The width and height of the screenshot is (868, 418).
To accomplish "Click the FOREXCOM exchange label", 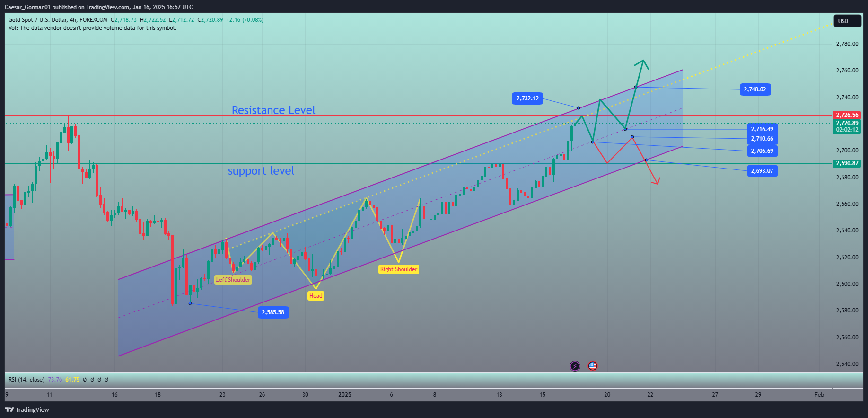I will click(x=94, y=20).
